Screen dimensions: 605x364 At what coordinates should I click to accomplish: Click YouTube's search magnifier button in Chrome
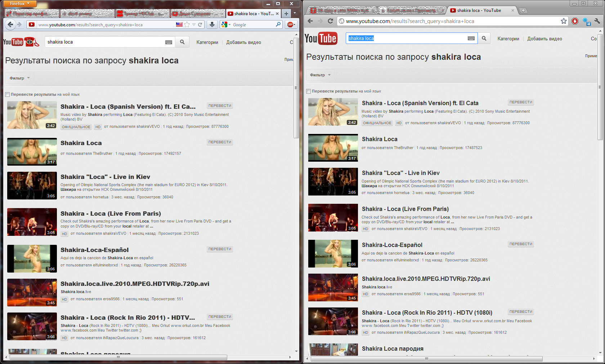pyautogui.click(x=484, y=38)
